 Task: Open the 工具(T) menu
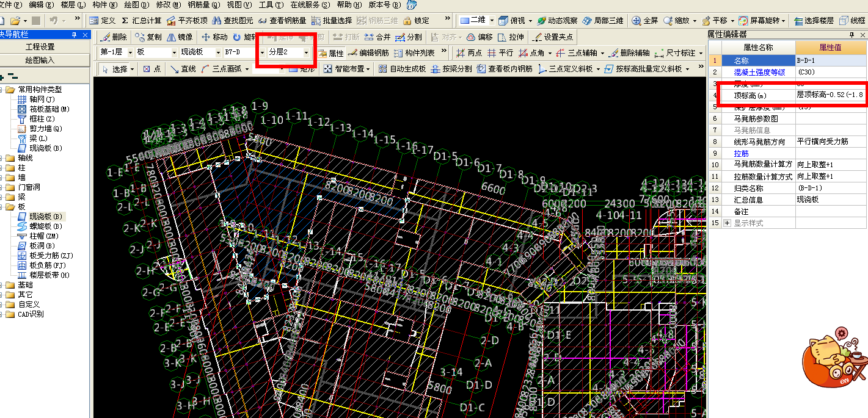coord(271,5)
